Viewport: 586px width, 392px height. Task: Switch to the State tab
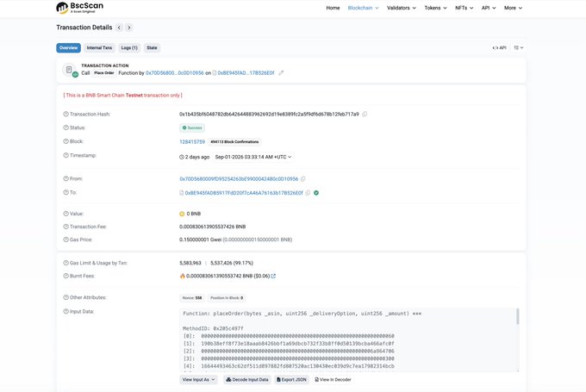point(152,48)
